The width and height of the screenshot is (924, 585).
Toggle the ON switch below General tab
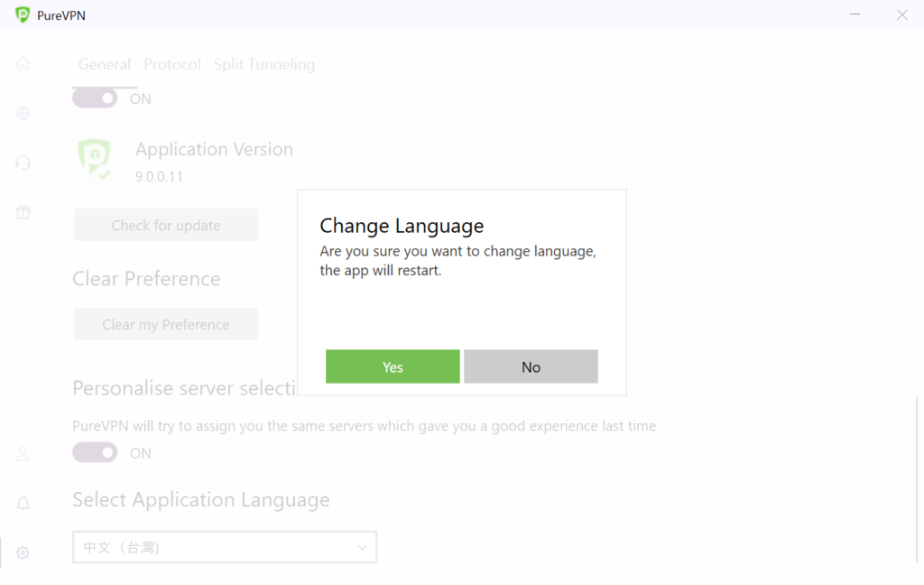[x=95, y=97]
